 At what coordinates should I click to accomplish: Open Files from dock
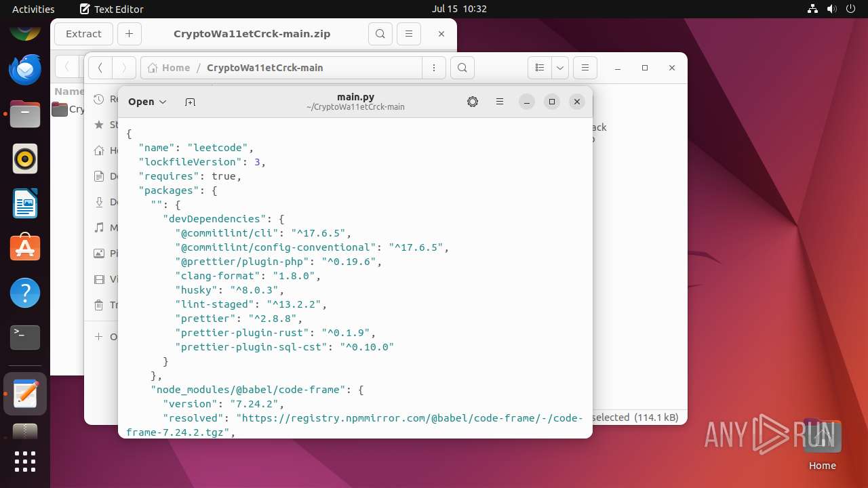pyautogui.click(x=25, y=114)
